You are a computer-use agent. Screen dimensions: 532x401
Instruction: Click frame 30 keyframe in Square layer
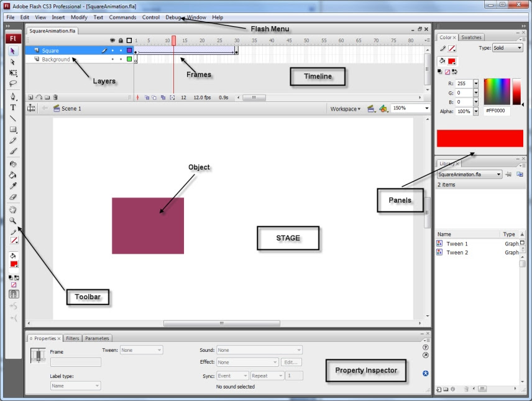coord(237,50)
